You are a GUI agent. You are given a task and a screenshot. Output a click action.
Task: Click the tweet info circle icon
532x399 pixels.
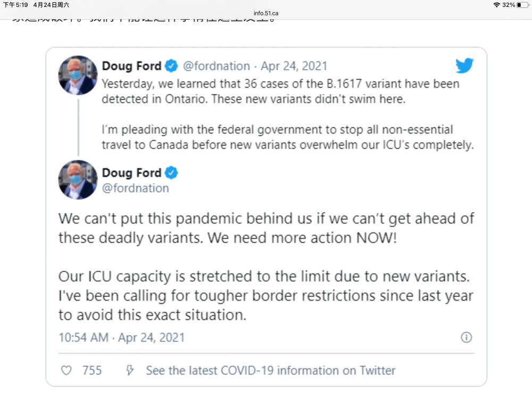pyautogui.click(x=466, y=337)
